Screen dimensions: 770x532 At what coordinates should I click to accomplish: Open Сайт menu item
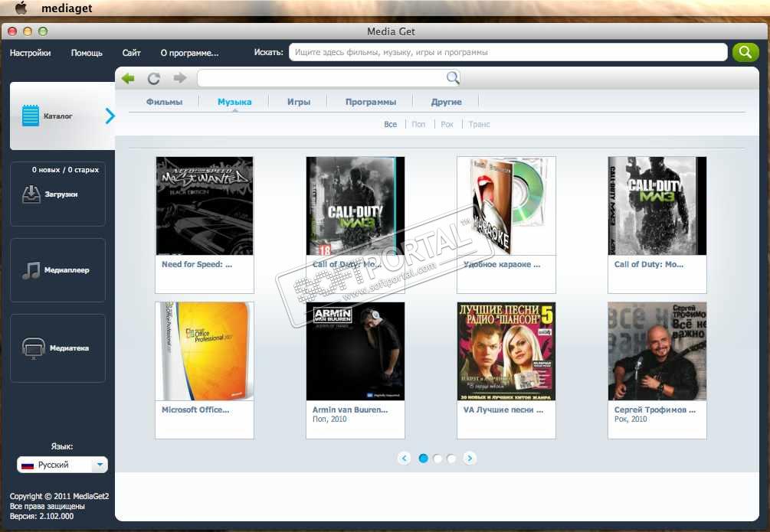(x=131, y=53)
